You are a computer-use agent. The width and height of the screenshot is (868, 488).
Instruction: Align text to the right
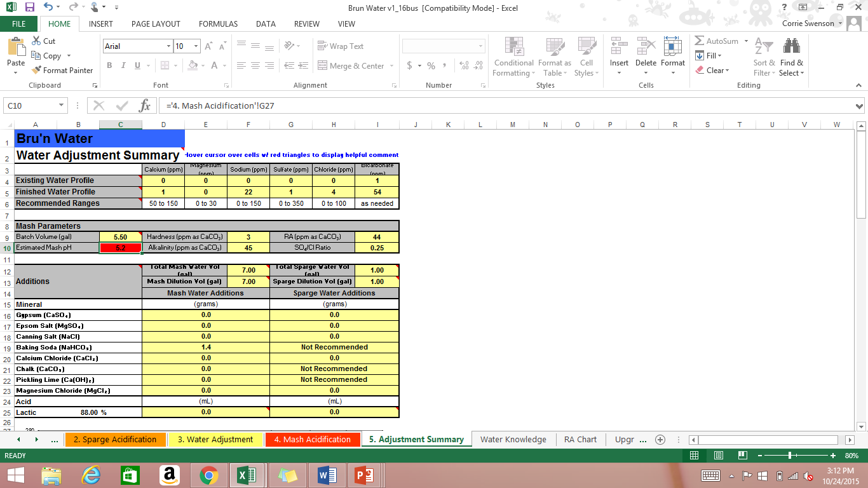coord(269,65)
